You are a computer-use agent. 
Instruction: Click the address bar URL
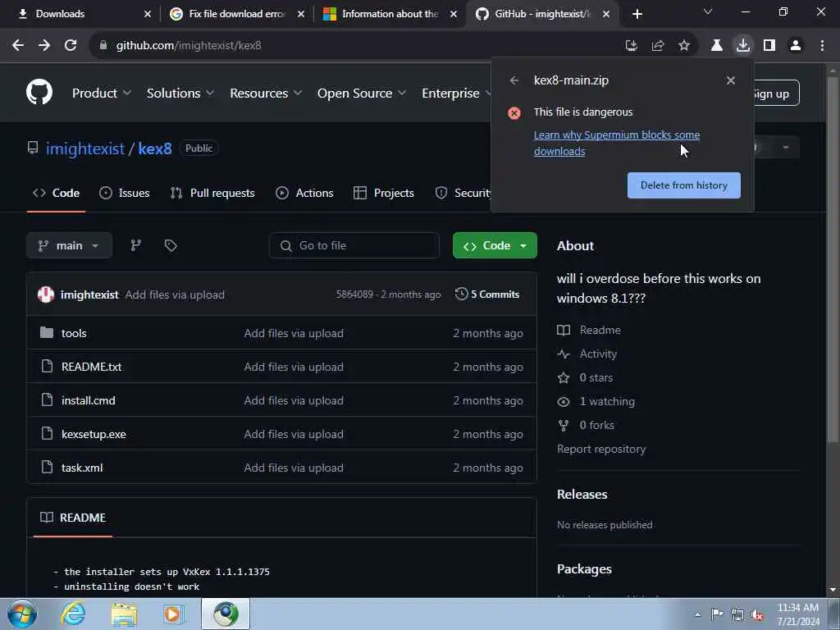click(189, 46)
